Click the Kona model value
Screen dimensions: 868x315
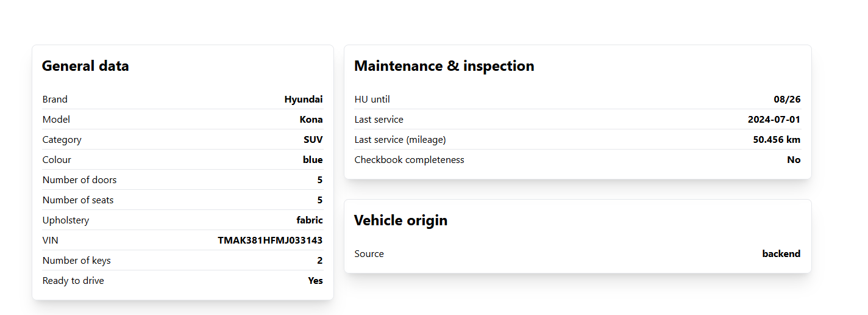coord(311,119)
